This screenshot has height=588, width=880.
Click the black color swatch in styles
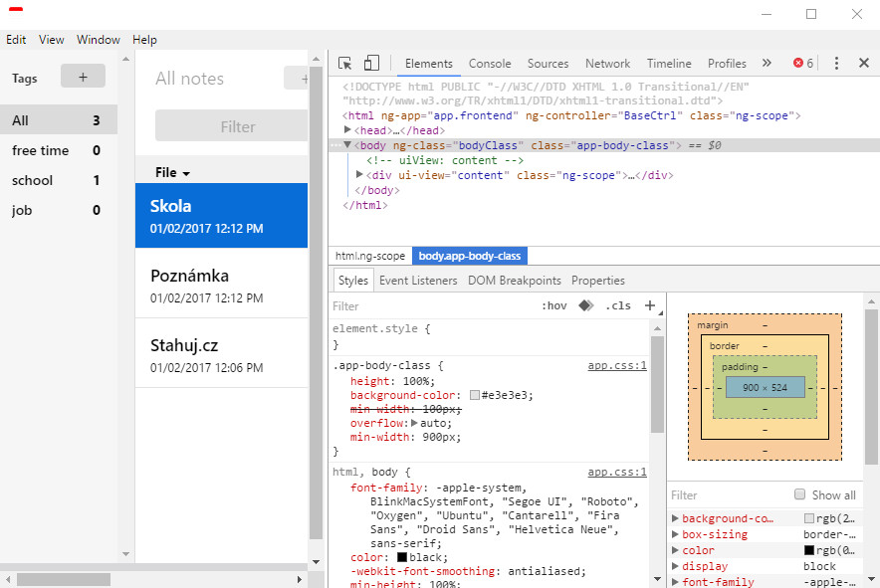(x=402, y=557)
